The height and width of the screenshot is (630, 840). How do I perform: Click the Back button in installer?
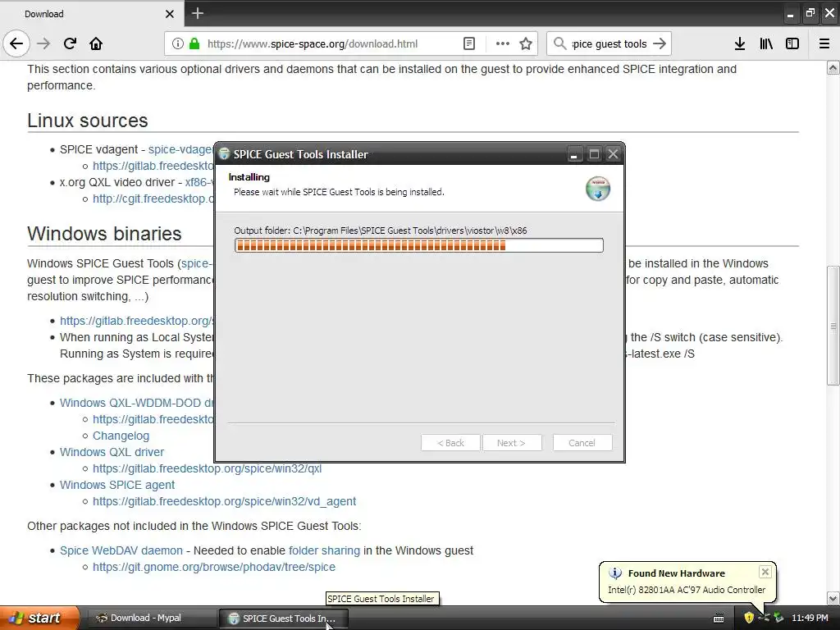pyautogui.click(x=450, y=443)
